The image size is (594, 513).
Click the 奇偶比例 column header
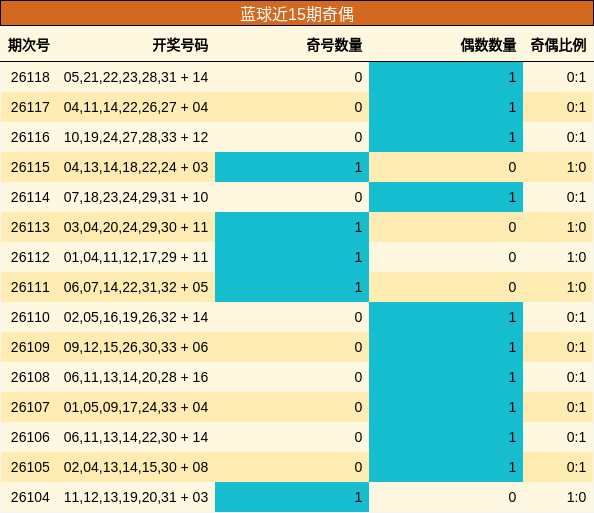558,45
